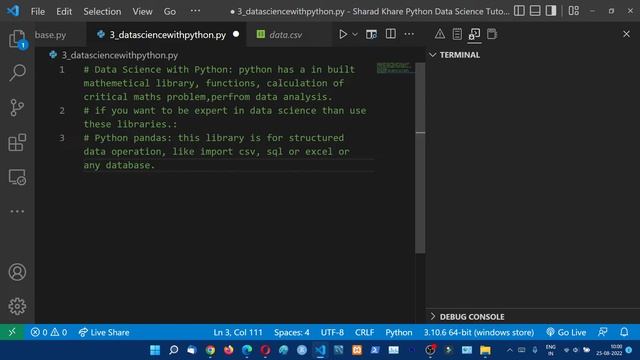Screen dimensions: 640x360
Task: Open changes / diff preview icon in editor toolbar
Action: (371, 34)
